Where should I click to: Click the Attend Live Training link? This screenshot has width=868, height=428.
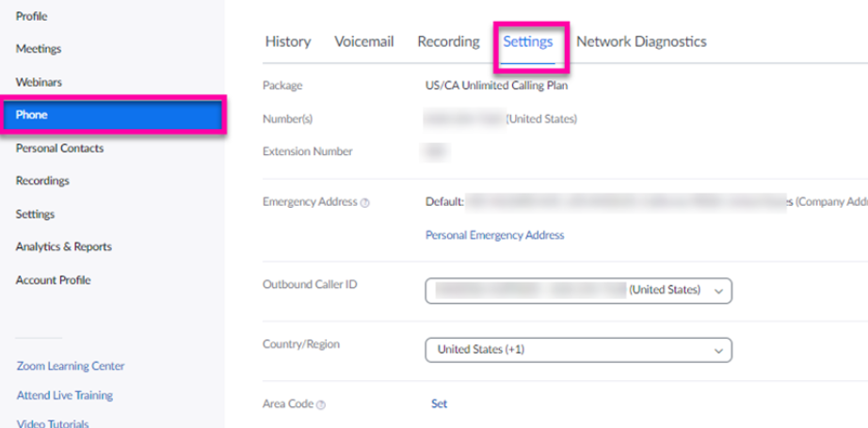click(64, 395)
